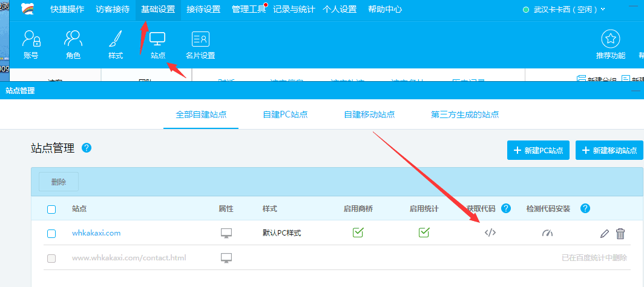
Task: Click monitor icon in contact.html row
Action: 226,258
